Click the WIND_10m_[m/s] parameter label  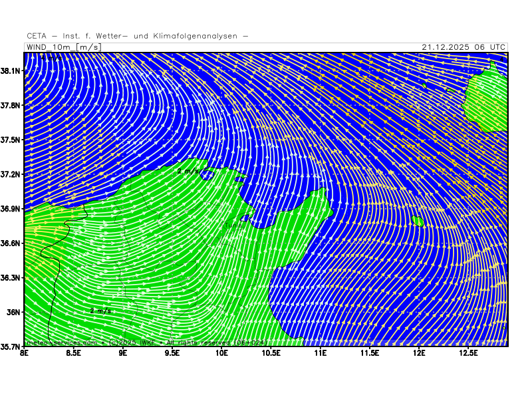click(x=64, y=47)
